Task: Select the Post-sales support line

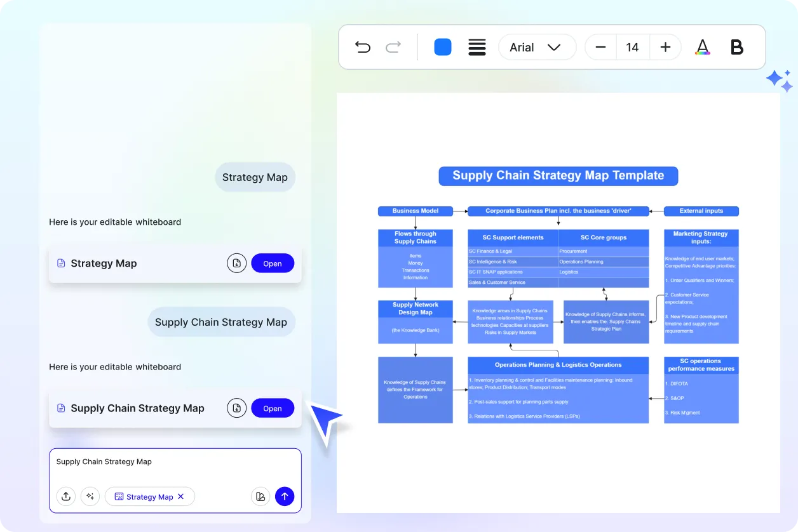Action: (x=518, y=402)
